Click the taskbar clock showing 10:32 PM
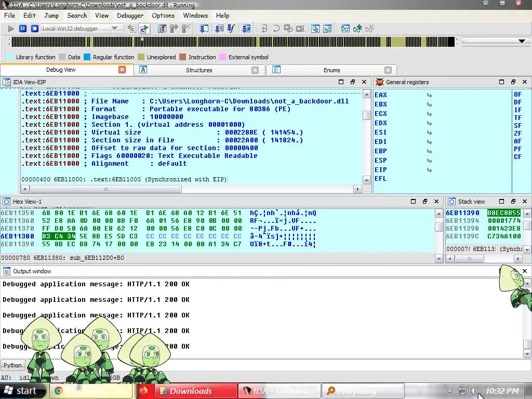Viewport: 532px width, 399px height. [x=502, y=391]
